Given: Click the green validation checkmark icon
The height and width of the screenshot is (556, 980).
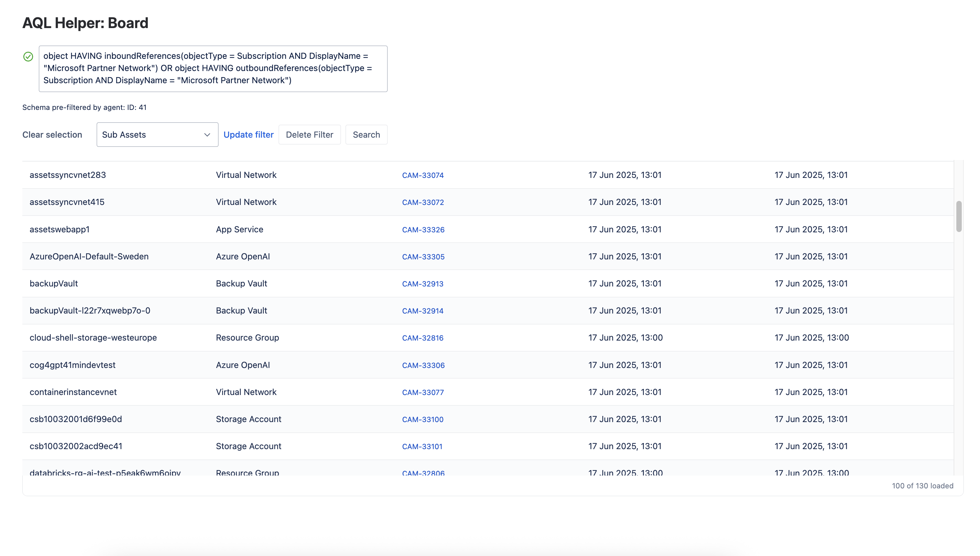Looking at the screenshot, I should tap(28, 56).
